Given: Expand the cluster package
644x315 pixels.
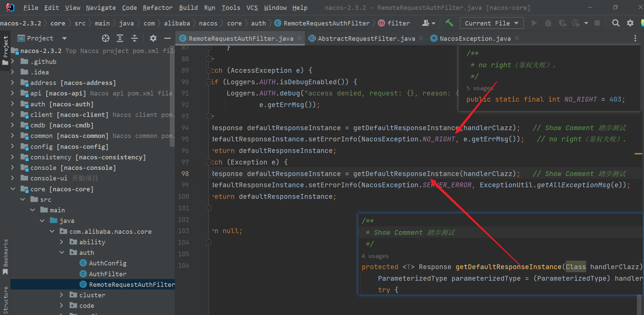Looking at the screenshot, I should pos(61,295).
